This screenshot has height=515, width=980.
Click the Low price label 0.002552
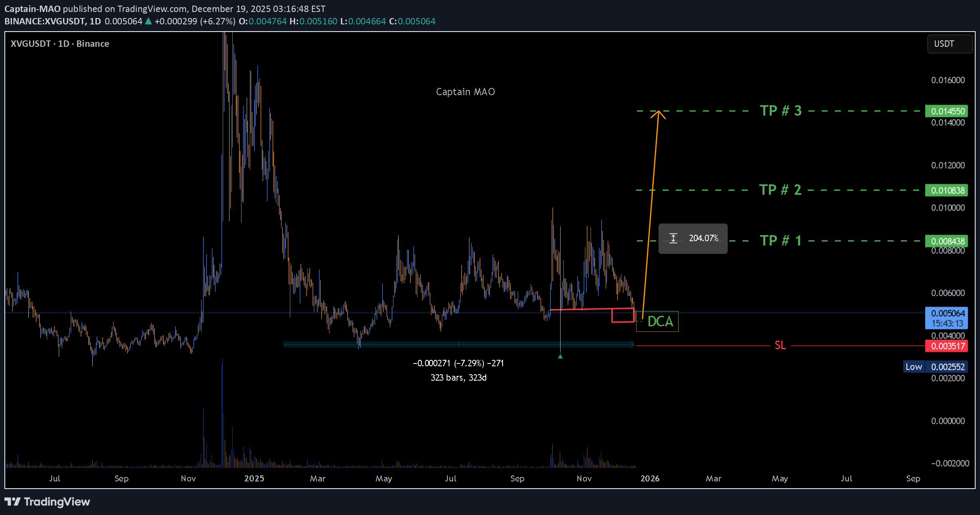click(x=946, y=366)
